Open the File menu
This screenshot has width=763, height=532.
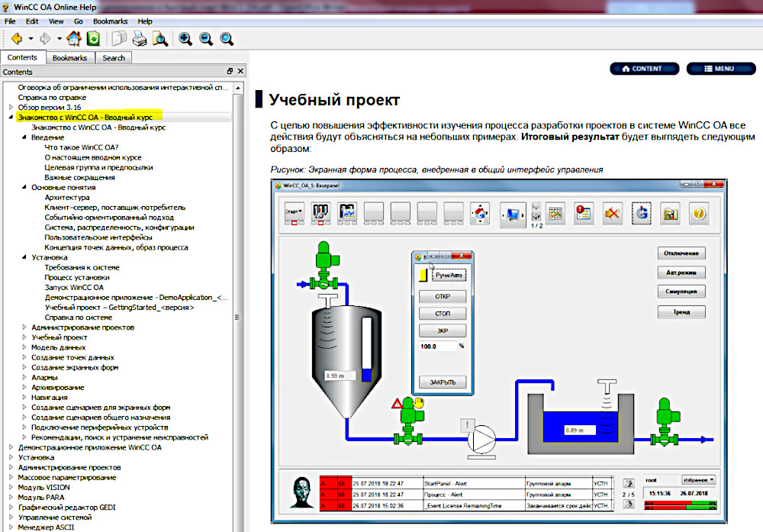click(x=10, y=21)
